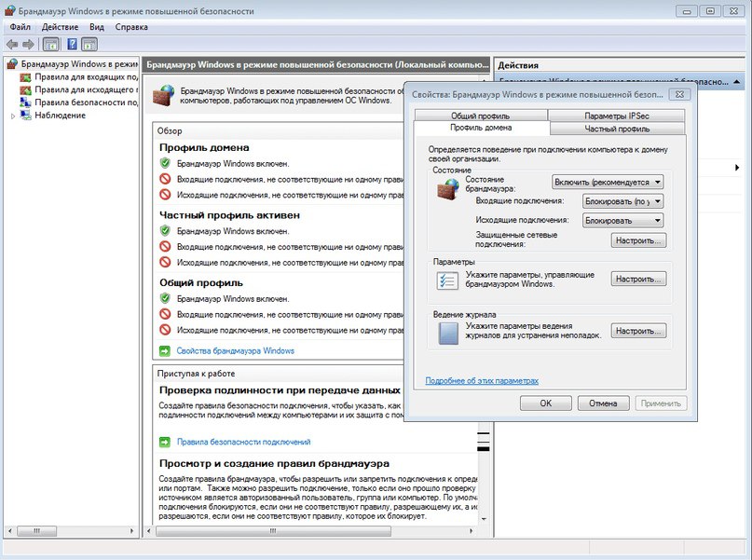The width and height of the screenshot is (752, 560).
Task: Click the Forward arrow toolbar icon
Action: [28, 45]
